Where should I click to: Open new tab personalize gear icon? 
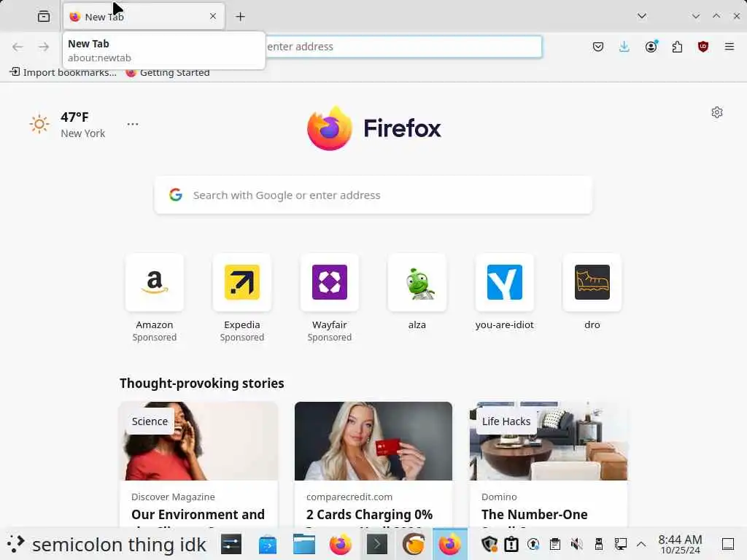[717, 112]
